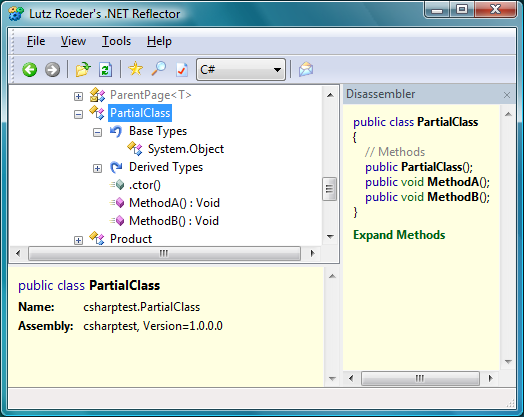The width and height of the screenshot is (524, 417).
Task: Click tree scrollbar up arrow
Action: (x=330, y=95)
